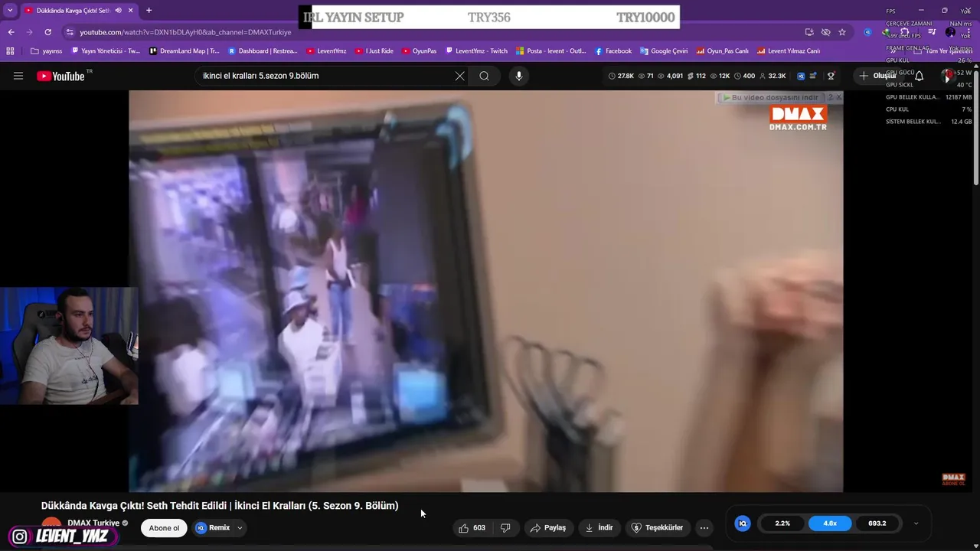Image resolution: width=980 pixels, height=551 pixels.
Task: Click the Teşekkürler thanks button
Action: [x=657, y=528]
